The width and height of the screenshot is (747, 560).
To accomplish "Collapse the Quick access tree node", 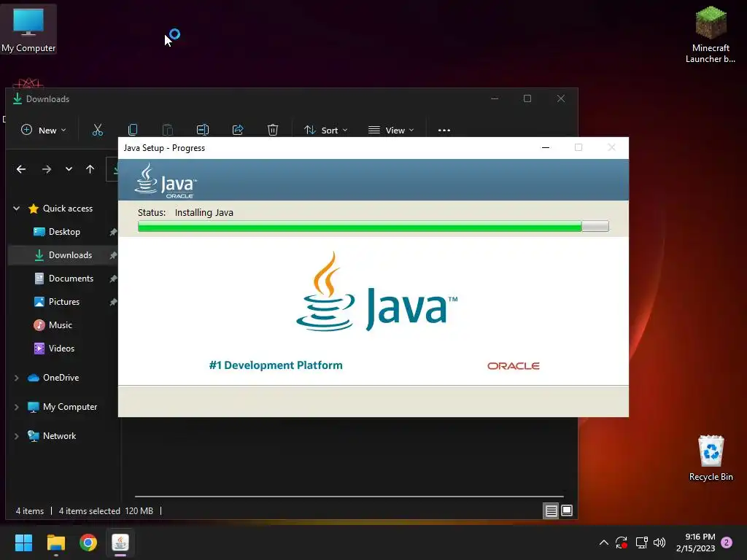I will click(17, 209).
